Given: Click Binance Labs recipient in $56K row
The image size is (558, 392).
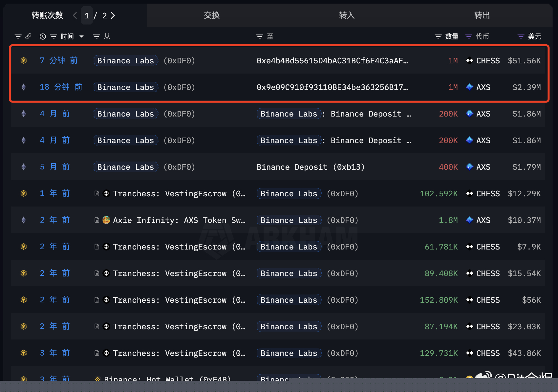Looking at the screenshot, I should 289,300.
